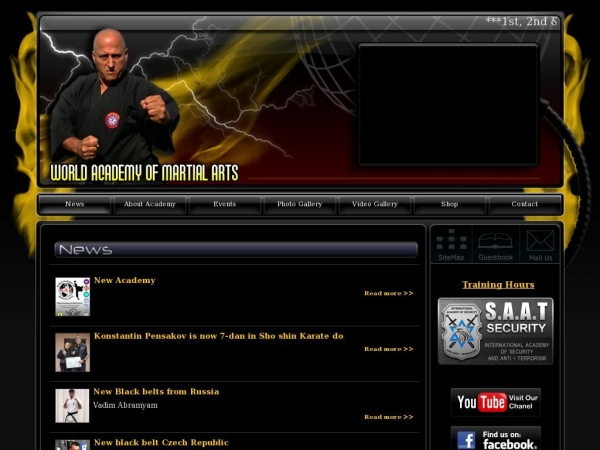Visit the YouTube channel banner
600x450 pixels.
(496, 402)
